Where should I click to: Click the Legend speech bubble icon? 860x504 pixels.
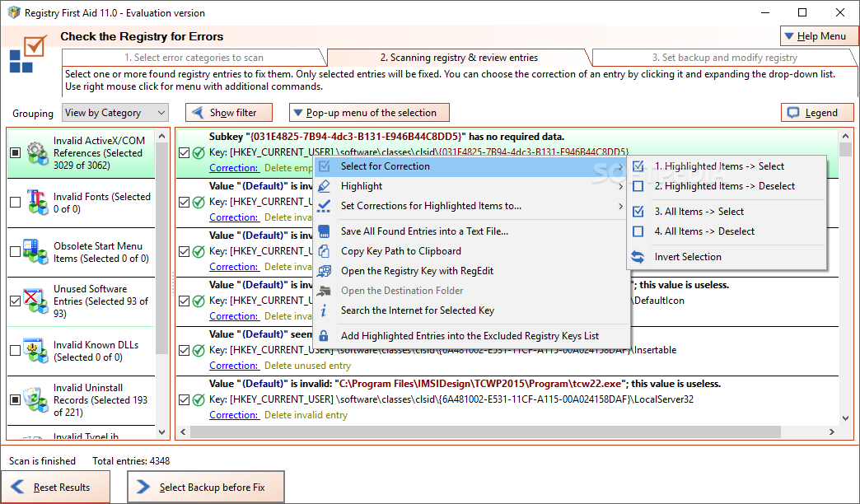coord(793,113)
